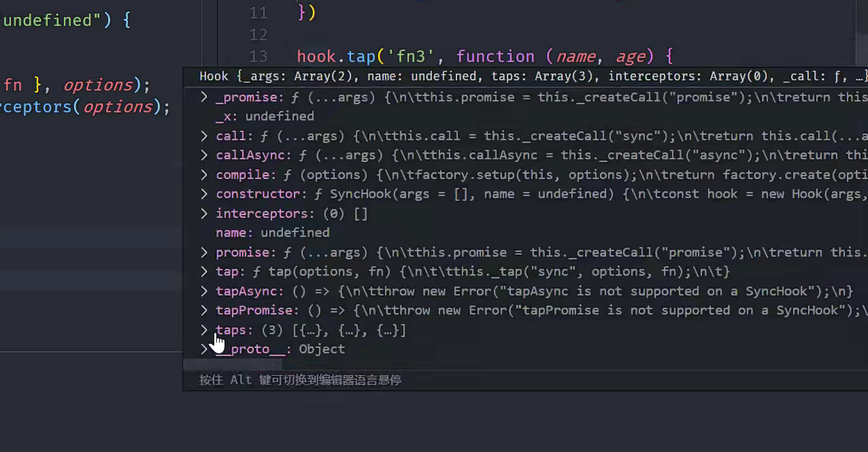
Task: Expand the interceptors array chevron
Action: coord(204,214)
